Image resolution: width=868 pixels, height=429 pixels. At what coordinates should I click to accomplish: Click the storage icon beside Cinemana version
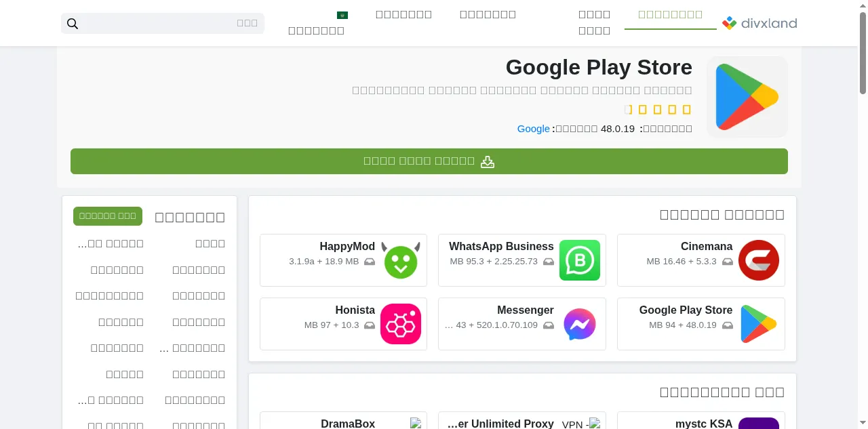[x=728, y=262]
